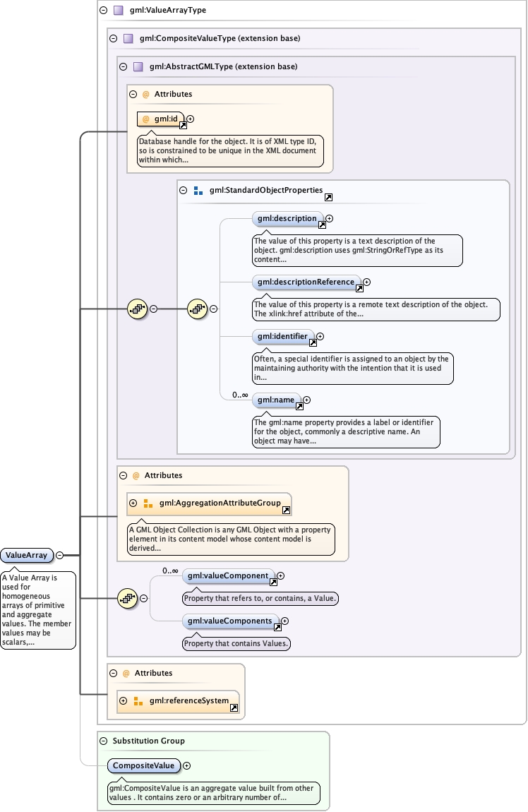Collapse the Substitution Group section
528x812 pixels.
coord(104,741)
